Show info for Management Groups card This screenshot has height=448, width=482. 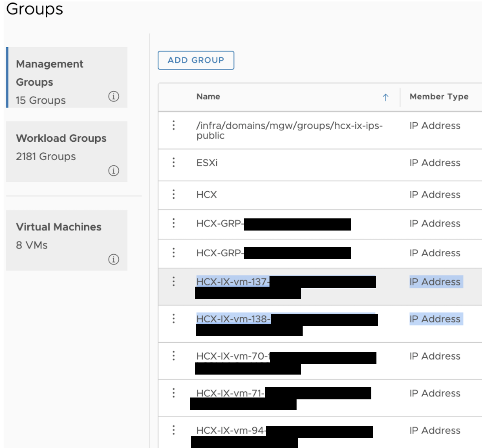pos(113,96)
